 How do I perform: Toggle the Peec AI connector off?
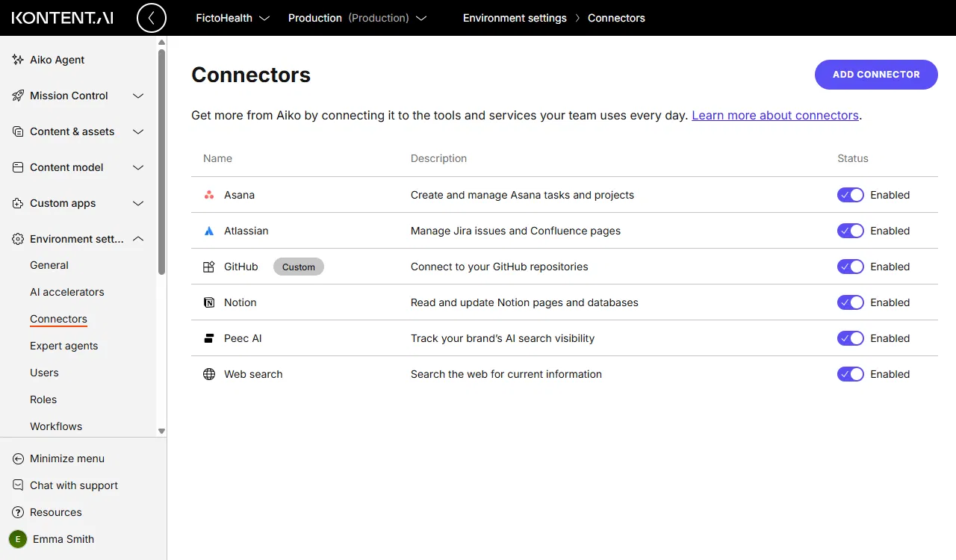click(851, 338)
